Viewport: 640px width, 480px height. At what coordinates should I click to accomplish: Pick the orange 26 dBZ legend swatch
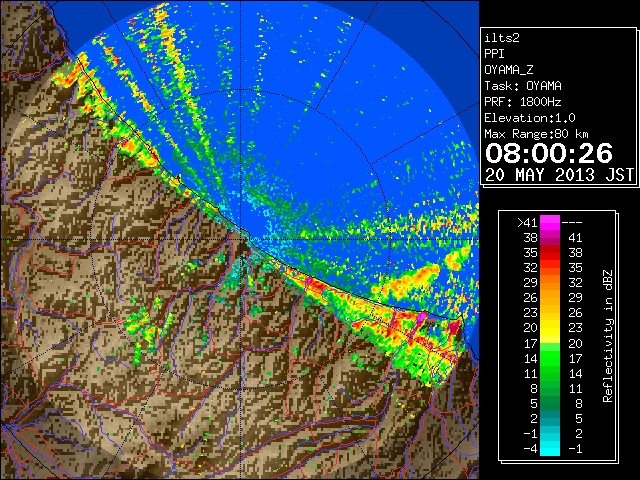pyautogui.click(x=550, y=298)
